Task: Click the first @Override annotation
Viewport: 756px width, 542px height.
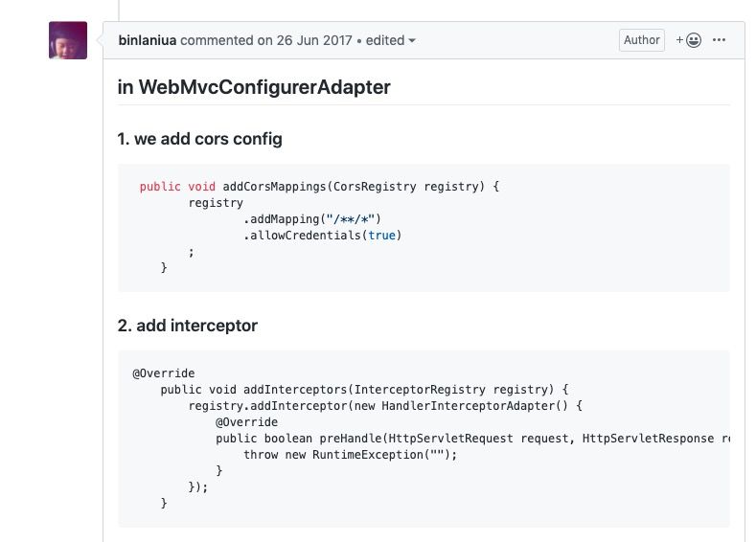Action: click(164, 373)
